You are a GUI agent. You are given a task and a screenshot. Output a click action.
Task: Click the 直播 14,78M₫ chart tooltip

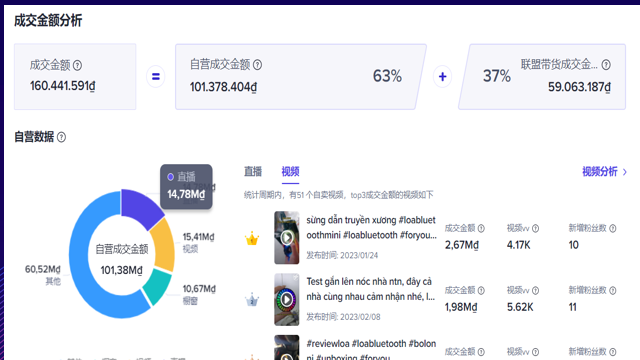coord(186,187)
